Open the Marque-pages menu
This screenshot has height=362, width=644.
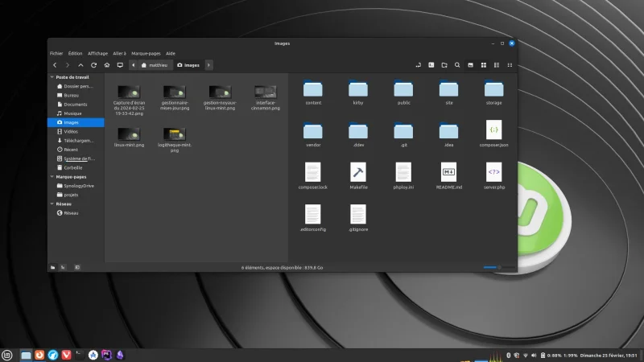click(146, 53)
